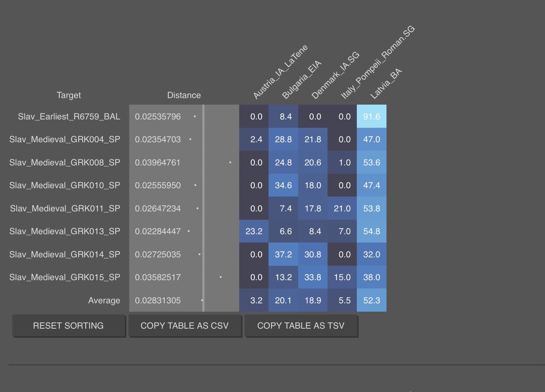
Task: Sort by the Target column header
Action: click(69, 95)
